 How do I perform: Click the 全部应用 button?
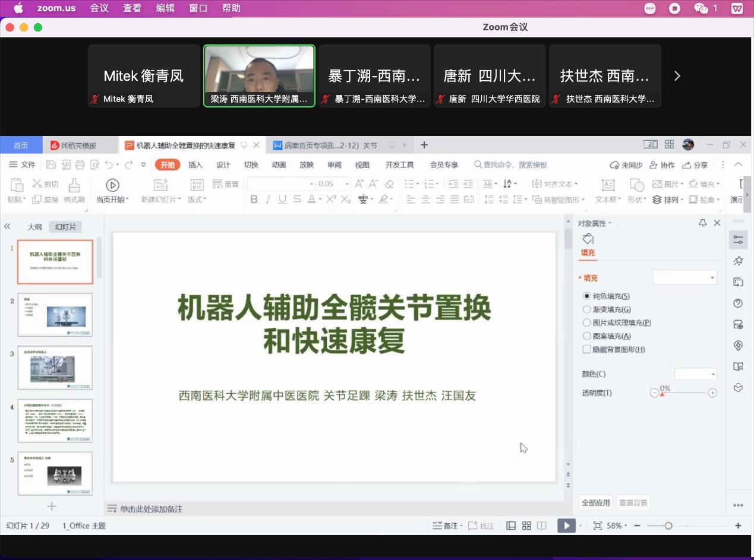(595, 503)
